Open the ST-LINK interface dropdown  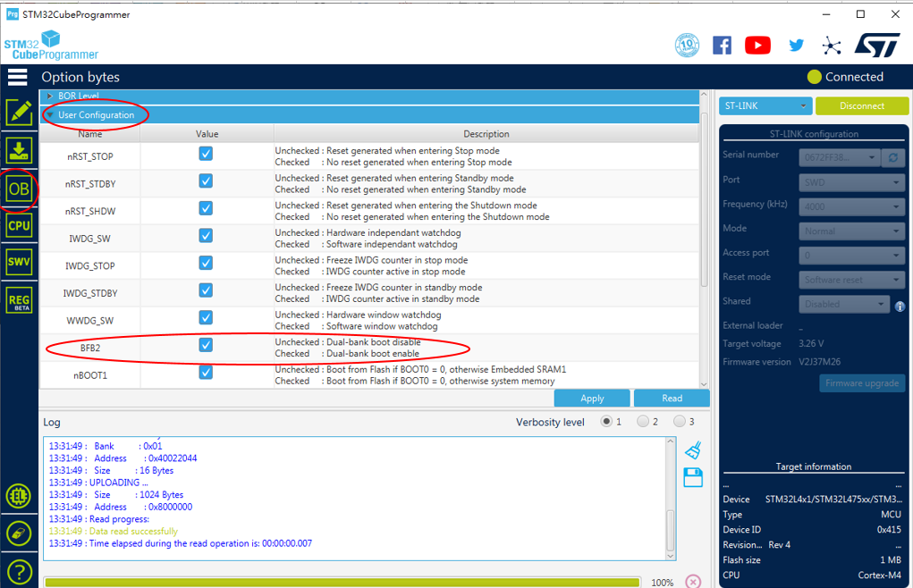(765, 105)
